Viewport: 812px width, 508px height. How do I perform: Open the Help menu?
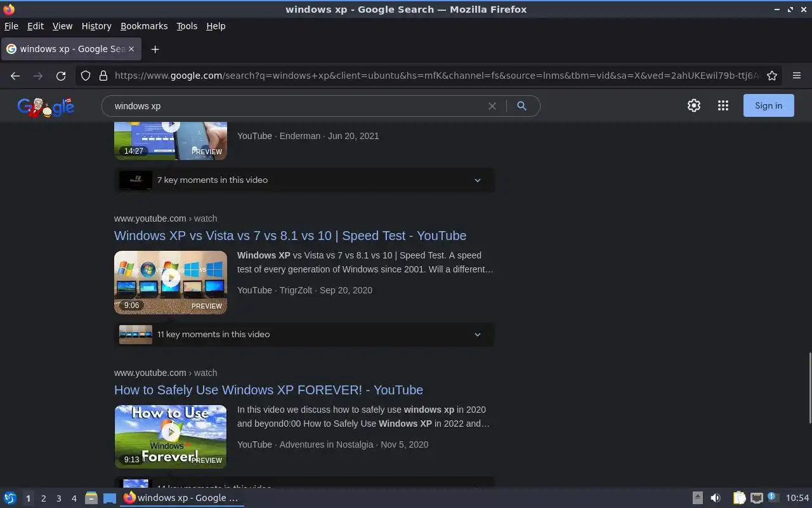click(216, 26)
